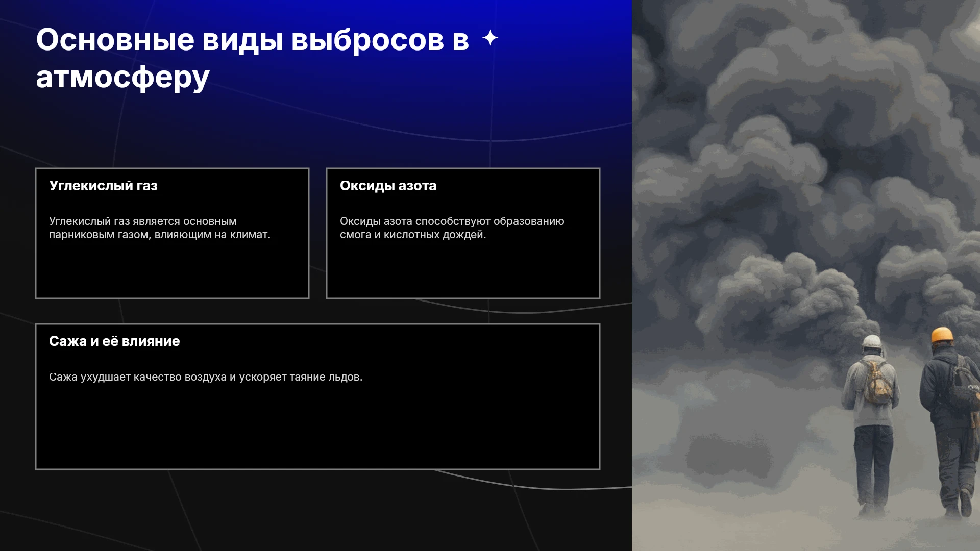Select the "Сажа и её влияние" heading
Screen dimensions: 980x551
[x=114, y=341]
